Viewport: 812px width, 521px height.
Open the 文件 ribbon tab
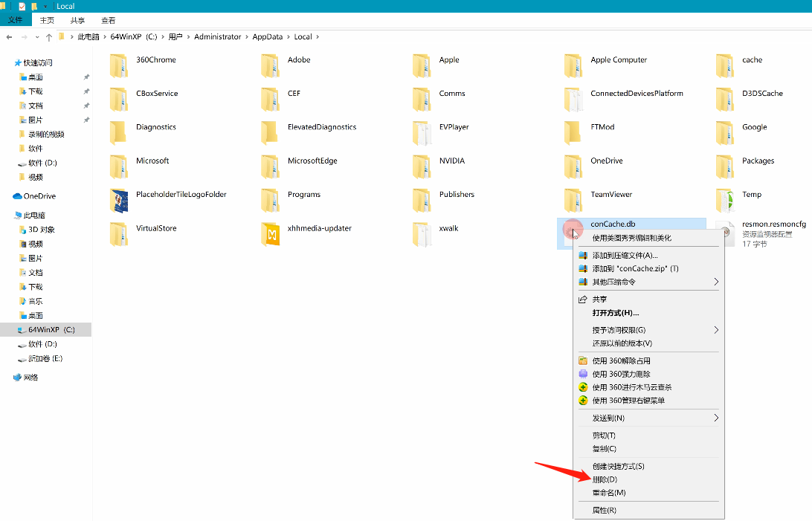(16, 19)
